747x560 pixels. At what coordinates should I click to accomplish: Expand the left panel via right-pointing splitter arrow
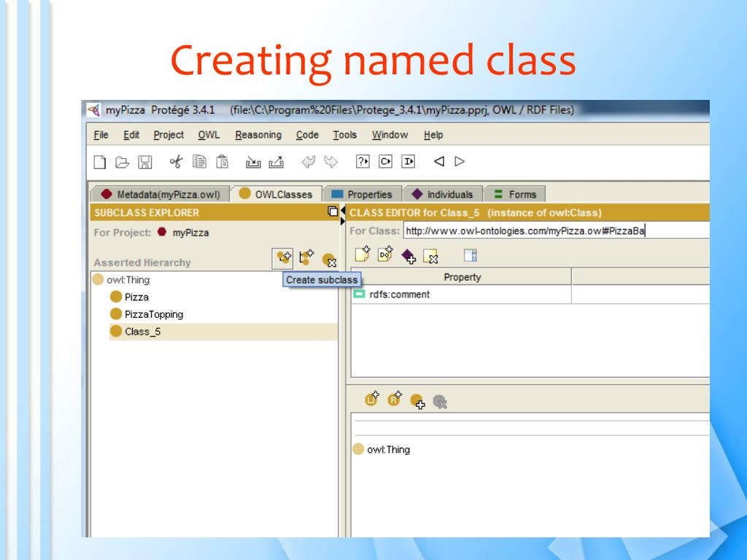point(343,222)
